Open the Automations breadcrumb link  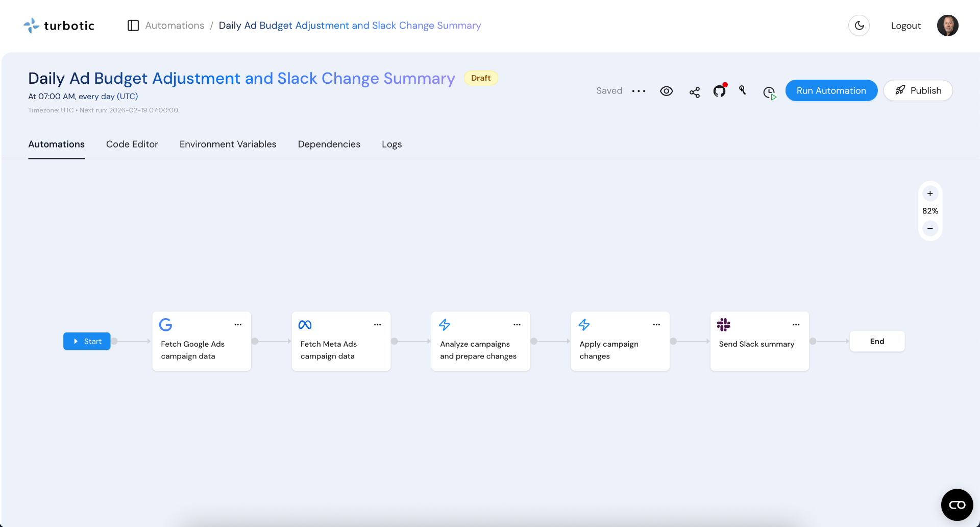pos(175,26)
